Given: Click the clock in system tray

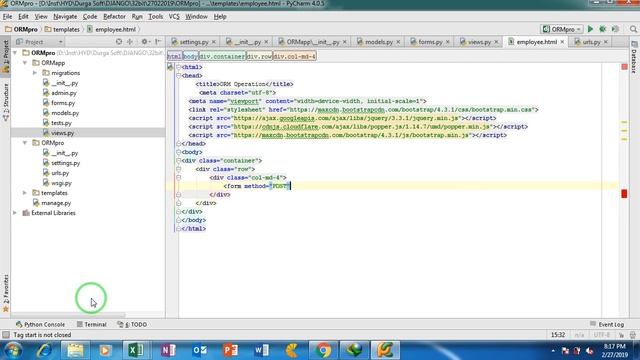Looking at the screenshot, I should [614, 351].
